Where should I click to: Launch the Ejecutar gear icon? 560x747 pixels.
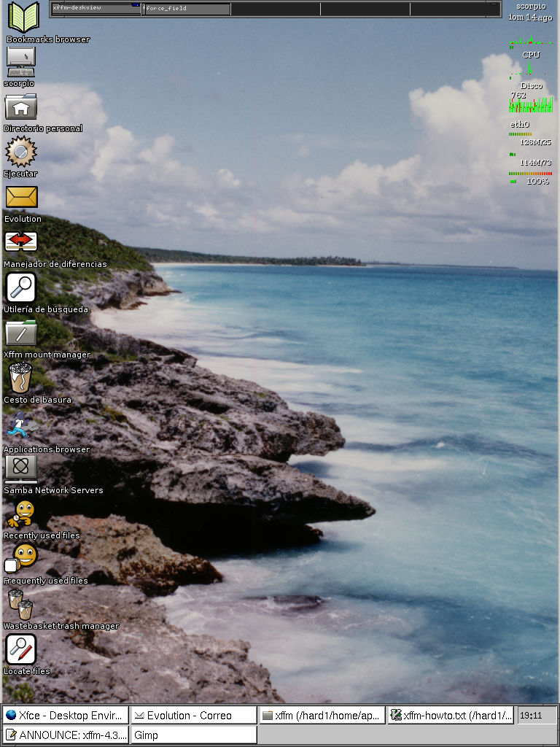21,152
